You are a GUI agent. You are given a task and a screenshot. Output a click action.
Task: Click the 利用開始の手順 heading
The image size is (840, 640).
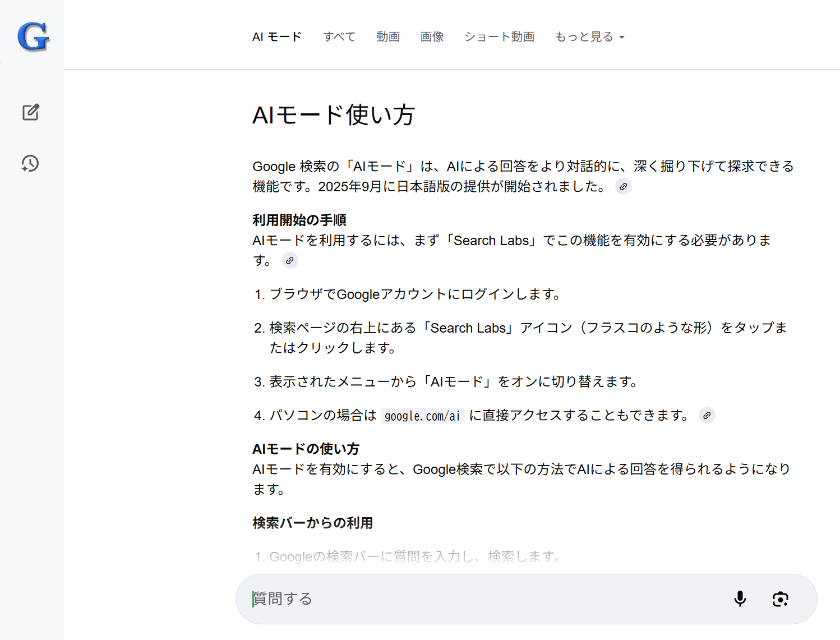tap(299, 220)
